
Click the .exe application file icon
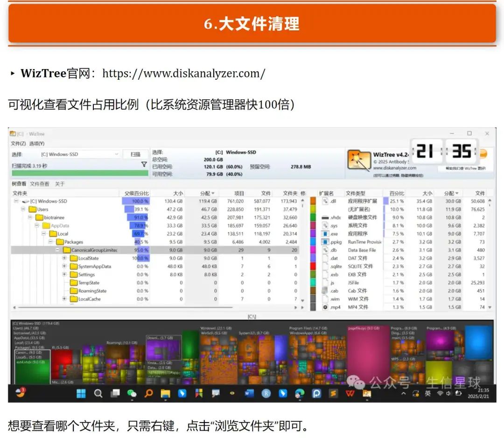(x=325, y=234)
